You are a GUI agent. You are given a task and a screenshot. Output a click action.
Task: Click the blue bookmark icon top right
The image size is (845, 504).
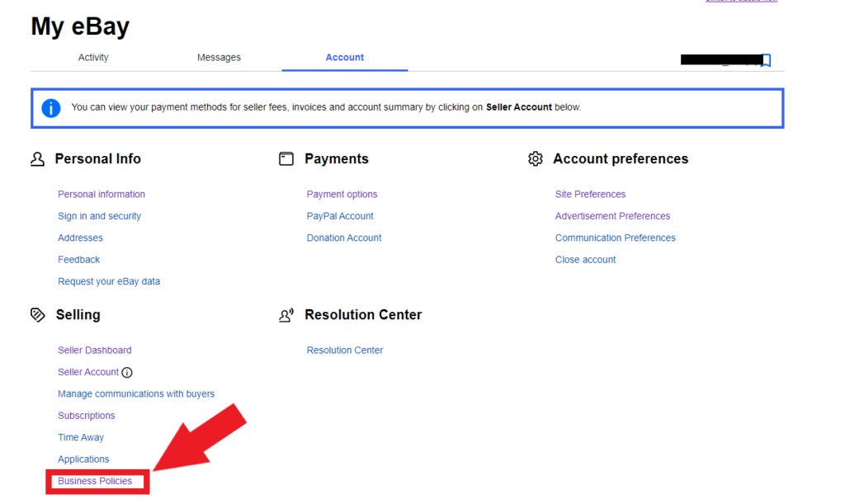point(766,59)
